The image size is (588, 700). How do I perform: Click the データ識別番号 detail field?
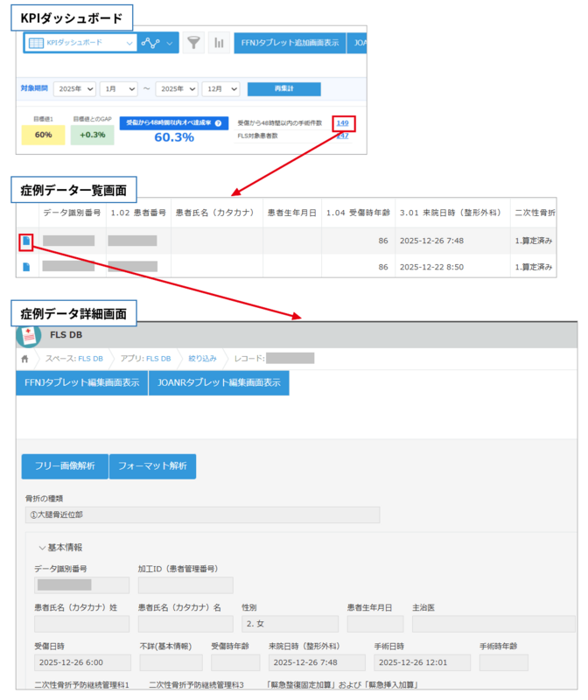81,584
